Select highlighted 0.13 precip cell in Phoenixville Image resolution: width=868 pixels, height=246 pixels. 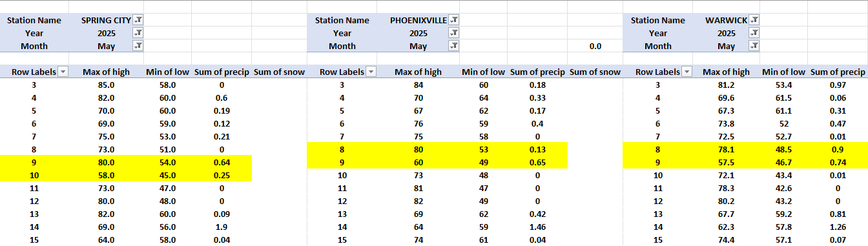point(538,149)
